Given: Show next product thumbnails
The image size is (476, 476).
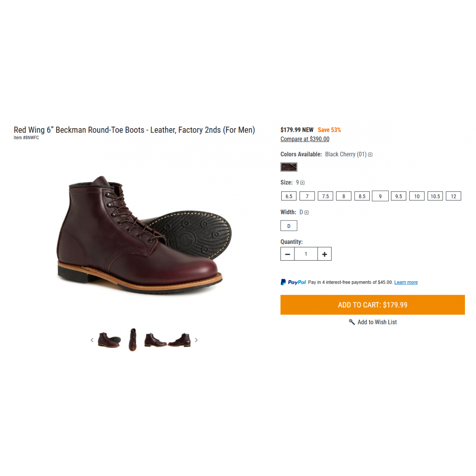Looking at the screenshot, I should (196, 340).
